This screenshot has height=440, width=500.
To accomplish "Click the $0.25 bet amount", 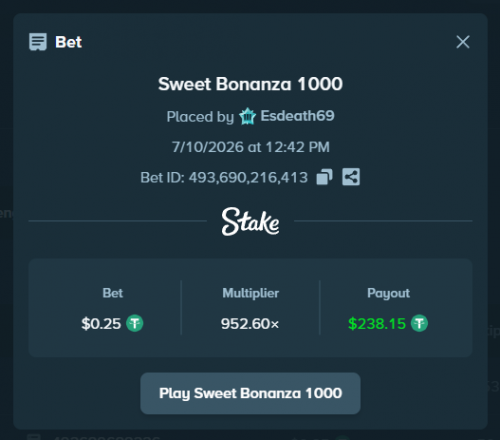I will tap(101, 324).
